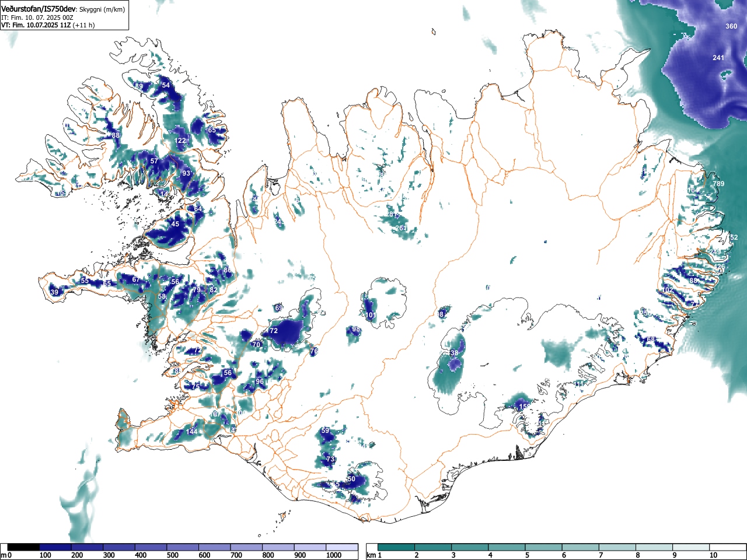Click the 'm' unit label in legend
Screen dimensions: 747x560
pos(4,555)
